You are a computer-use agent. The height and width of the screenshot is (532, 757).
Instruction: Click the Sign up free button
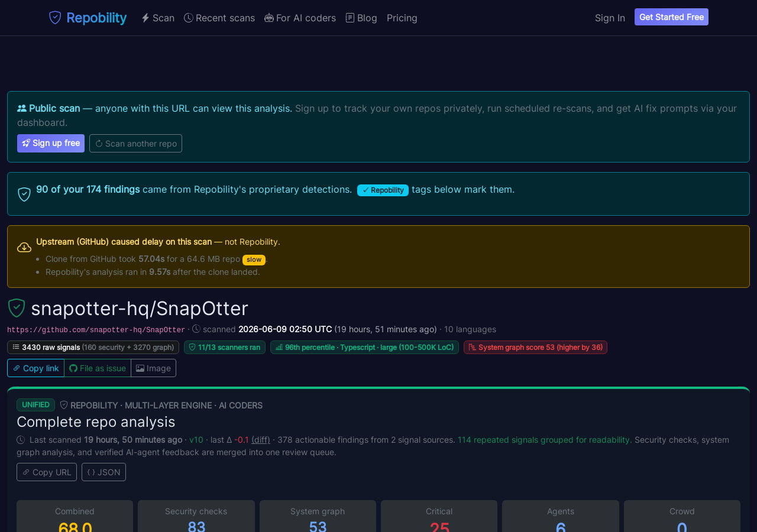tap(51, 143)
